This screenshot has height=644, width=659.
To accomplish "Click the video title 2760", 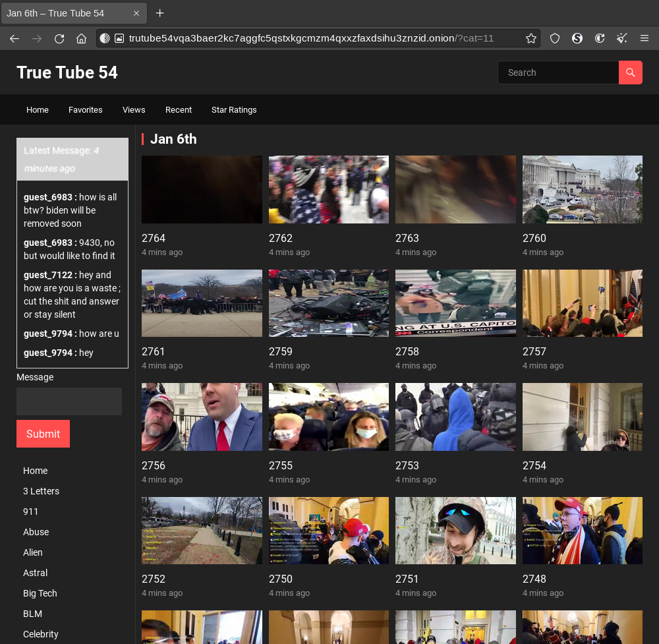I will [x=534, y=239].
